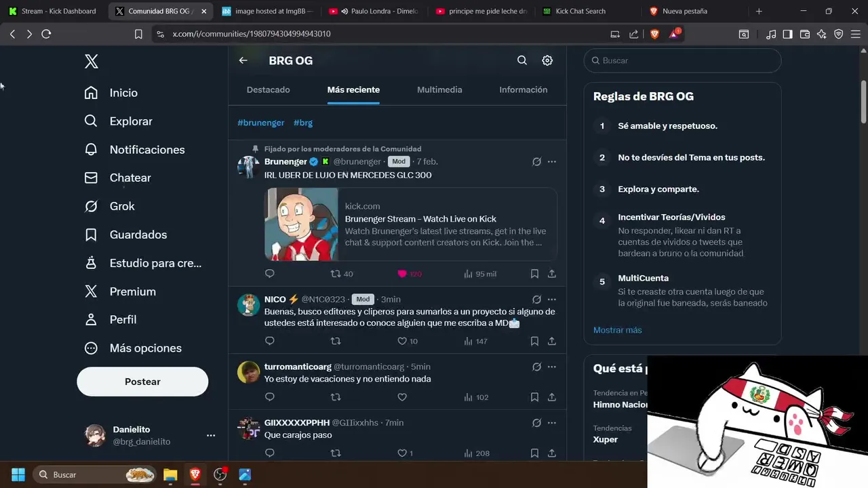
Task: Bookmark NICO's post
Action: [x=534, y=341]
